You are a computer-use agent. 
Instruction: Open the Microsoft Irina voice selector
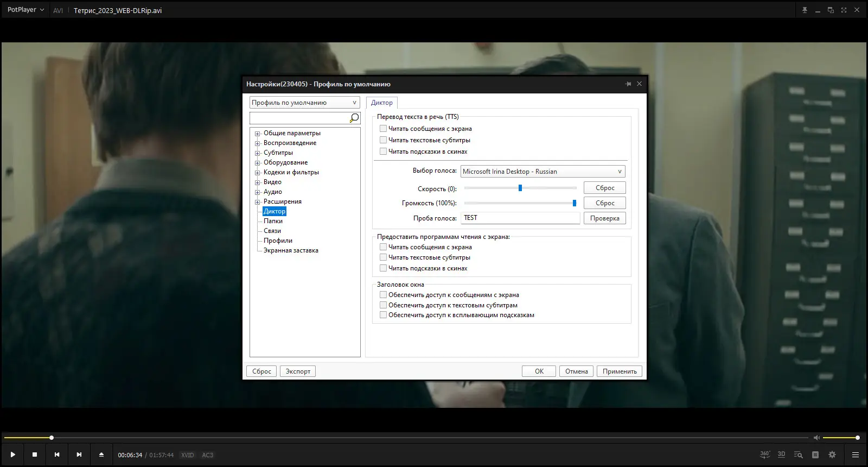tap(542, 172)
